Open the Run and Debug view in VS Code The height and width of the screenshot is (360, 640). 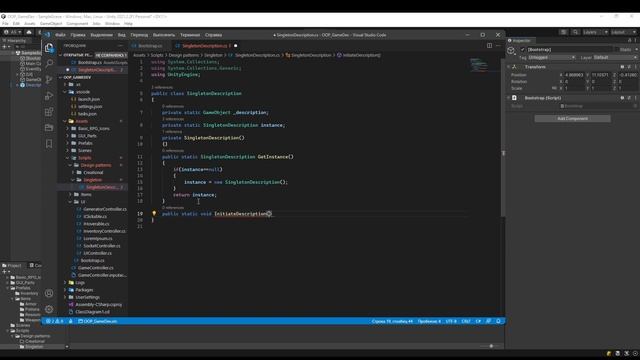49,96
